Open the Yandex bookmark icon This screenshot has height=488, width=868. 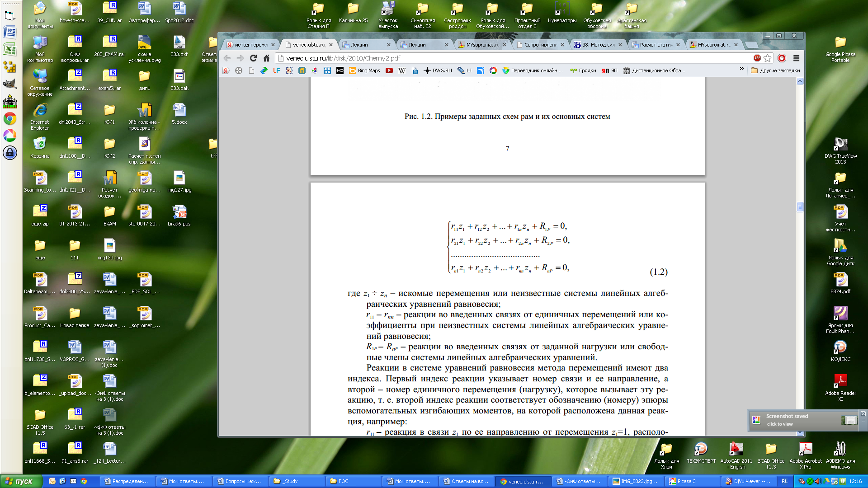point(226,70)
